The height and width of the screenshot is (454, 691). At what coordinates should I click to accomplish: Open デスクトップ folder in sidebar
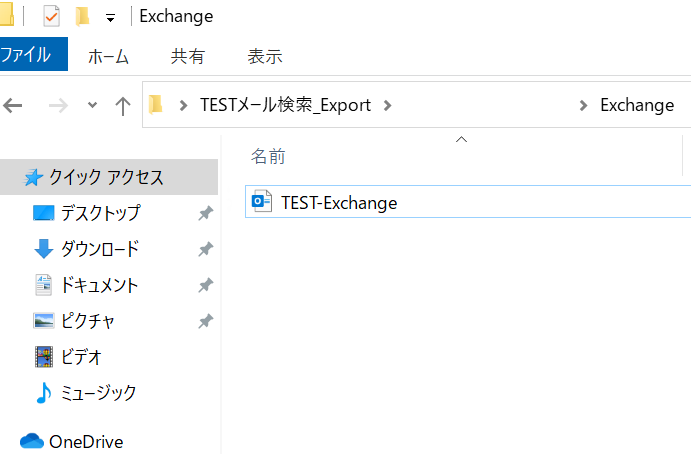100,213
